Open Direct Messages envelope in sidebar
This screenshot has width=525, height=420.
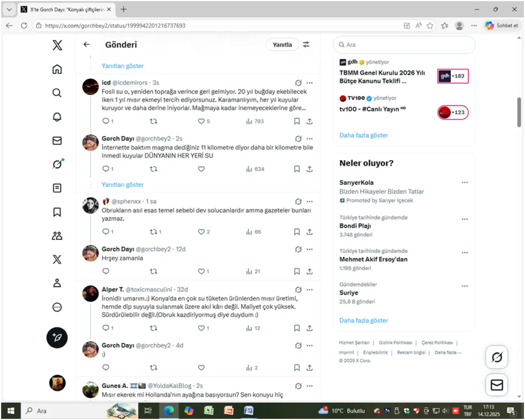pyautogui.click(x=57, y=141)
